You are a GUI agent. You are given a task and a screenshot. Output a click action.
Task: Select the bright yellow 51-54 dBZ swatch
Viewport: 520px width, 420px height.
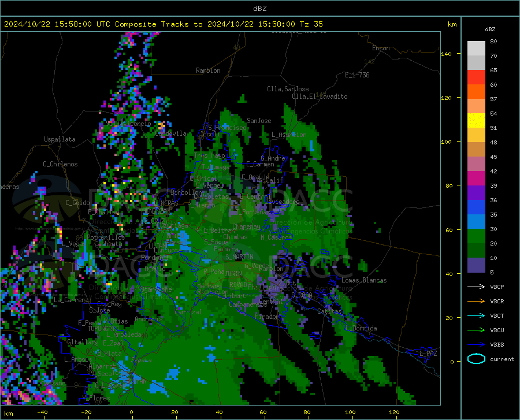point(476,121)
